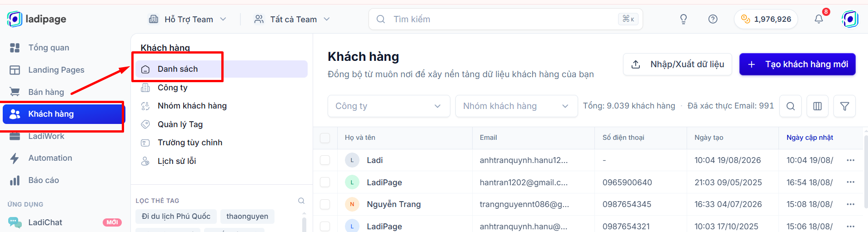Select the Đi du lịch Phú Quốc tag
This screenshot has width=868, height=232.
tap(176, 217)
